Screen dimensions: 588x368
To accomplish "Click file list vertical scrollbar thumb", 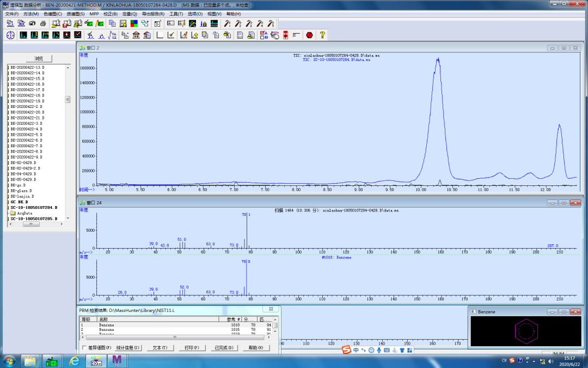I will [68, 100].
